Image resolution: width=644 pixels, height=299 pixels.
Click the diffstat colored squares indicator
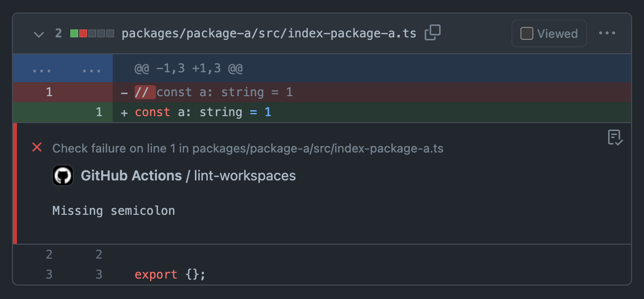(92, 33)
